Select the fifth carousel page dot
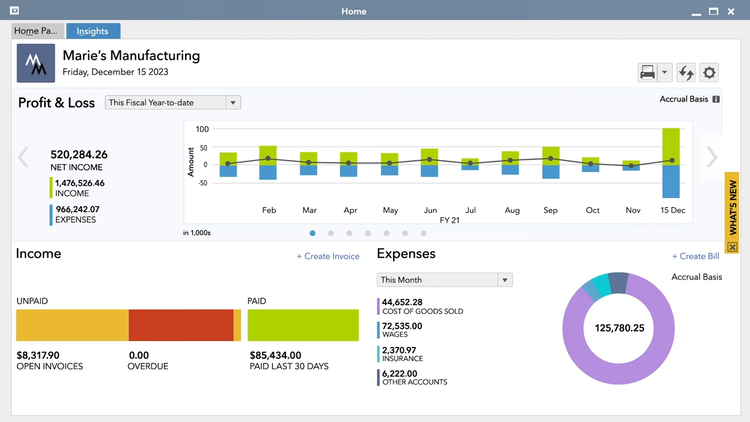 [x=386, y=233]
